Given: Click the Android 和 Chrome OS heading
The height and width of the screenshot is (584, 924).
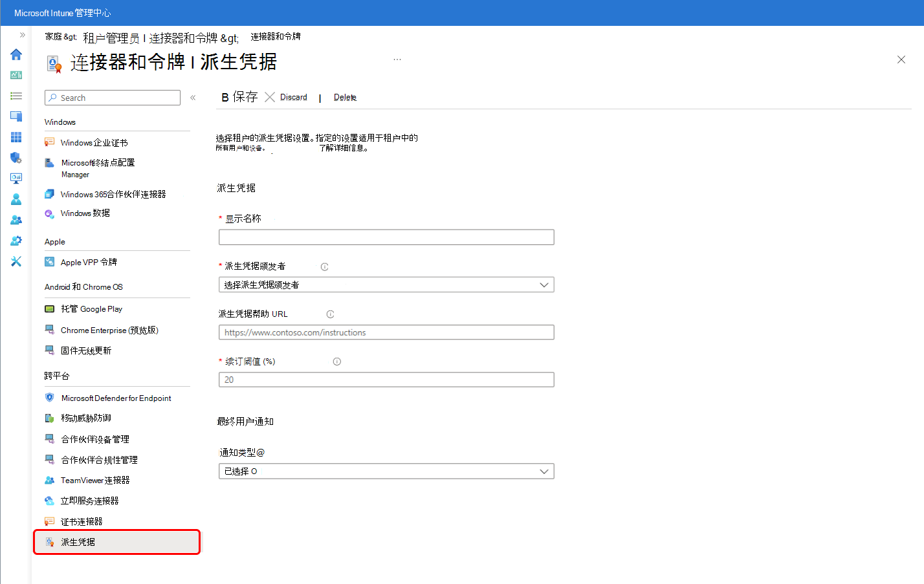Looking at the screenshot, I should 83,287.
